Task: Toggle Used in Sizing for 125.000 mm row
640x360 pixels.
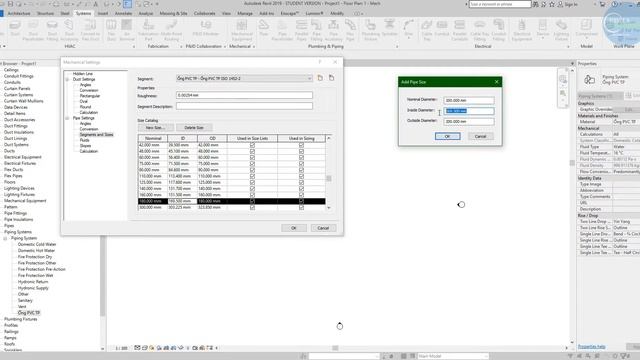Action: coord(301,182)
